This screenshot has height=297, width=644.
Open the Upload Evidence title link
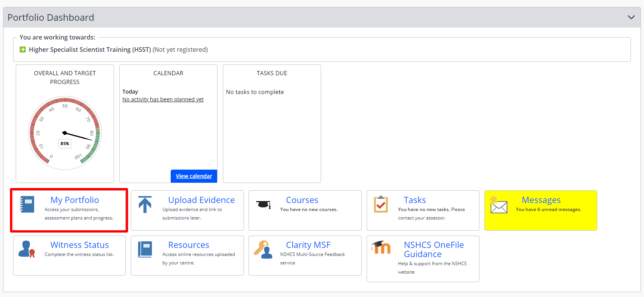201,200
